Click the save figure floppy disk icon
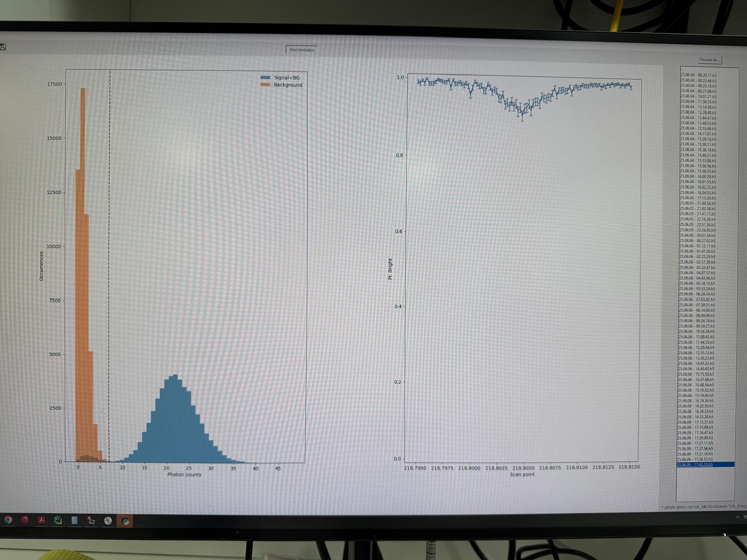Screen dimensions: 747x560 pyautogui.click(x=3, y=47)
